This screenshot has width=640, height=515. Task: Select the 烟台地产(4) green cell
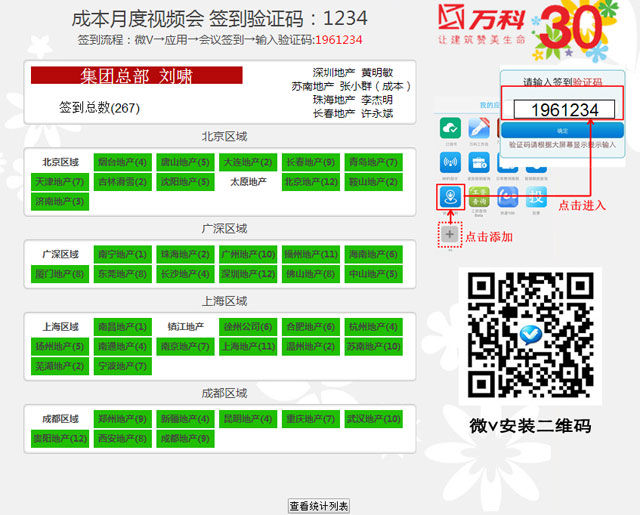[122, 162]
